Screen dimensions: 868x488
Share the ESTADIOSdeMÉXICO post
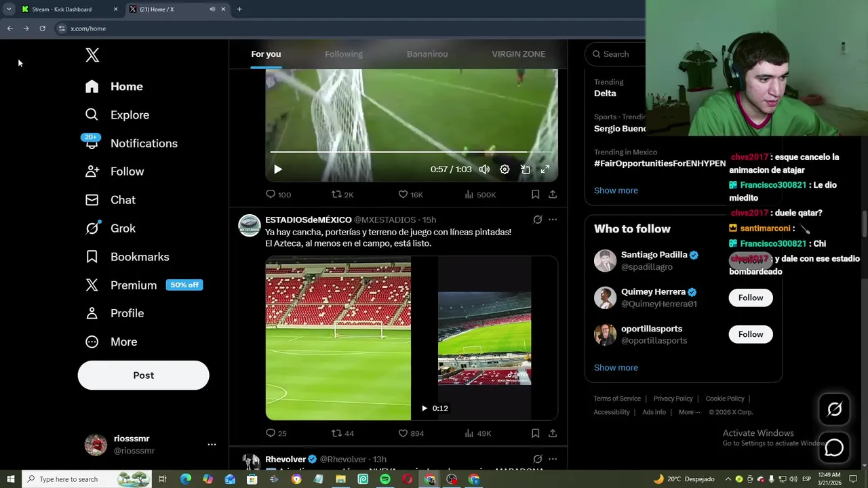click(x=553, y=433)
